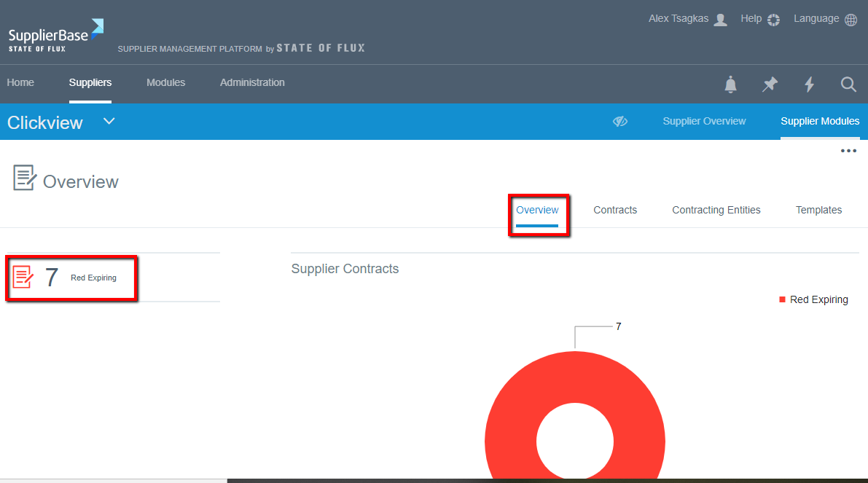Toggle the Red Expiring legend swatch
The width and height of the screenshot is (868, 483).
pyautogui.click(x=782, y=299)
